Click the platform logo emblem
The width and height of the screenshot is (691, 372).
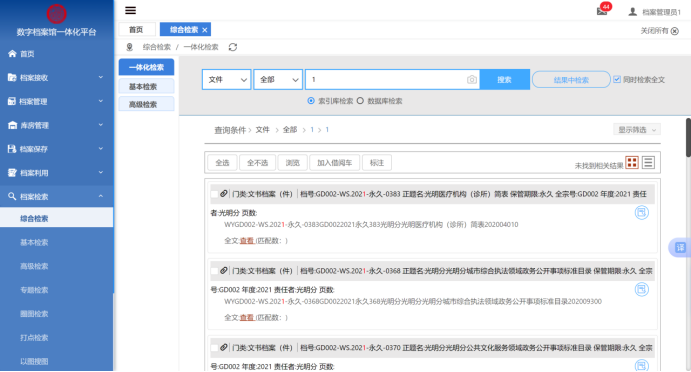[x=56, y=14]
